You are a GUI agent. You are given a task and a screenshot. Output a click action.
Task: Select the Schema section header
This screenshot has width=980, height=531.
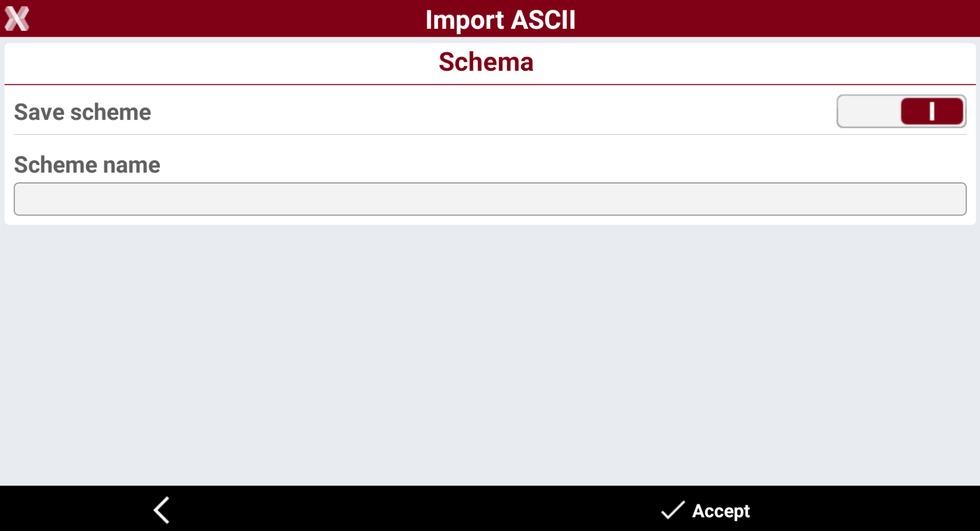[486, 62]
